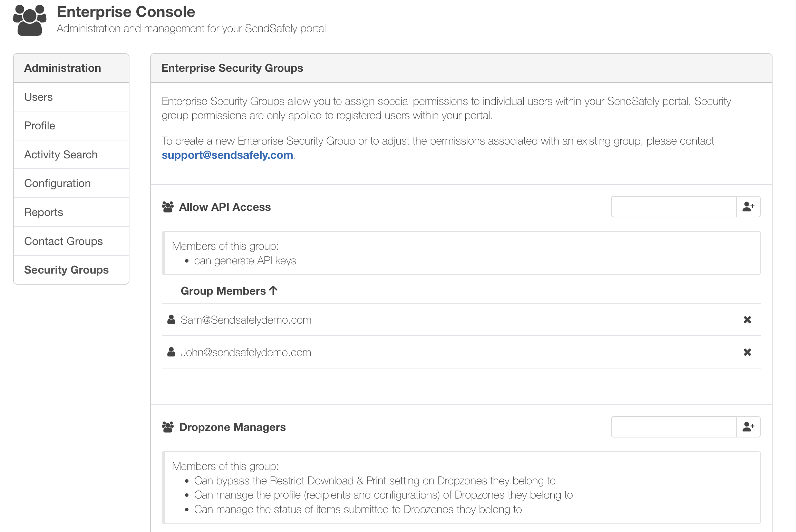796x532 pixels.
Task: Open the Users administration section
Action: [38, 97]
